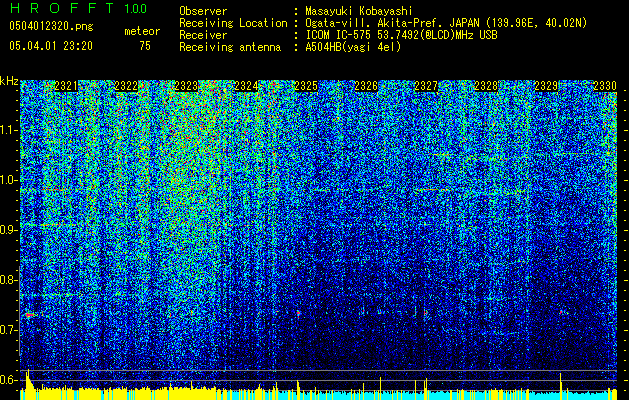
Task: Click the tall yellow amplitude spike near 2329
Action: coord(561,386)
